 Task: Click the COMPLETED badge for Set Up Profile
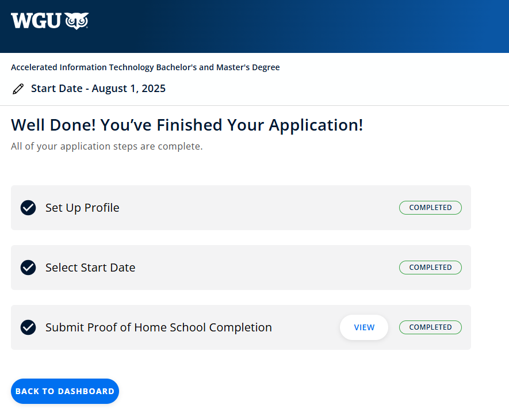(430, 208)
